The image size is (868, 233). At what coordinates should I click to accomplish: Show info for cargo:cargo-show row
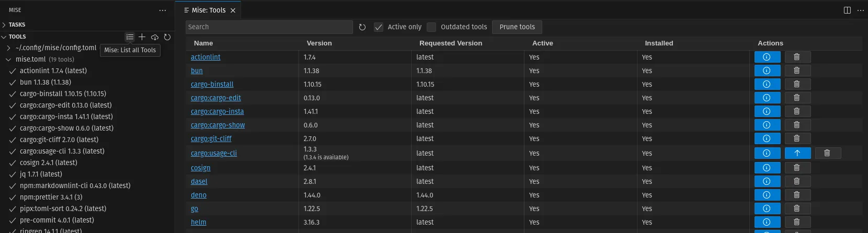pyautogui.click(x=767, y=125)
